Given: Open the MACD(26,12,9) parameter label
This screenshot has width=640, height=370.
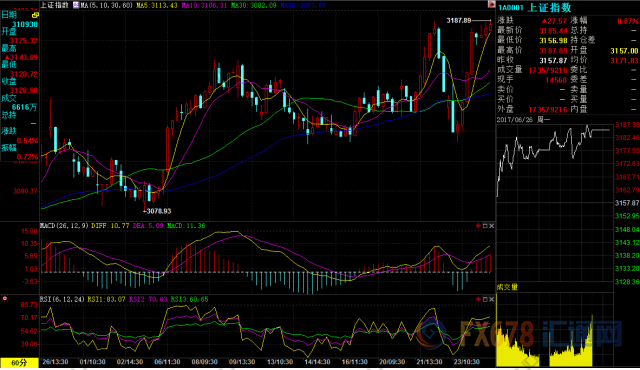Looking at the screenshot, I should 64,226.
